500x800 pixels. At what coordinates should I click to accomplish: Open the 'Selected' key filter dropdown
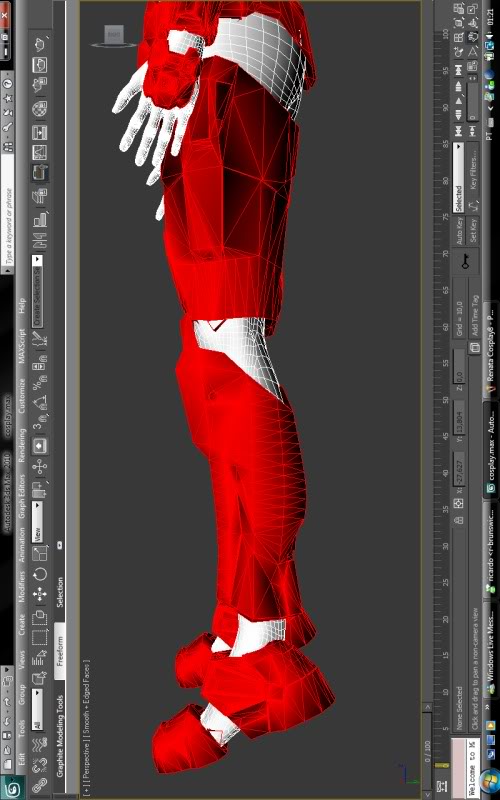(458, 178)
